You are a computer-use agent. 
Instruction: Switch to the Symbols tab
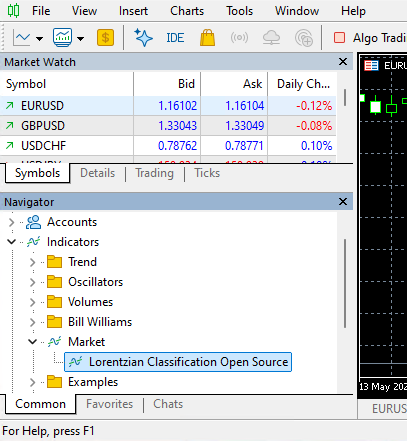pyautogui.click(x=37, y=173)
